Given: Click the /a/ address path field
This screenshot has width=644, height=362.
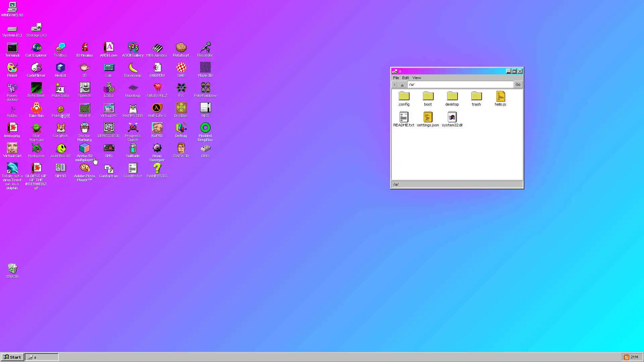Looking at the screenshot, I should (x=460, y=85).
